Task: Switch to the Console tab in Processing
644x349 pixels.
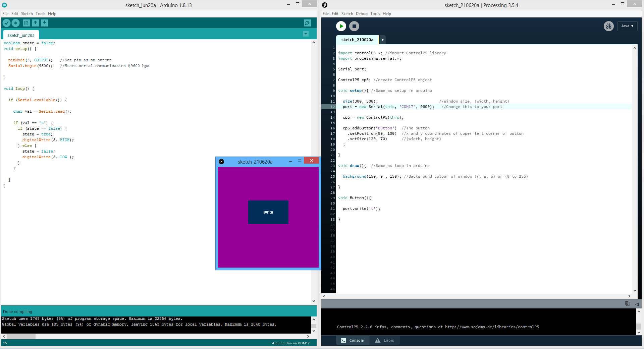Action: pyautogui.click(x=353, y=340)
